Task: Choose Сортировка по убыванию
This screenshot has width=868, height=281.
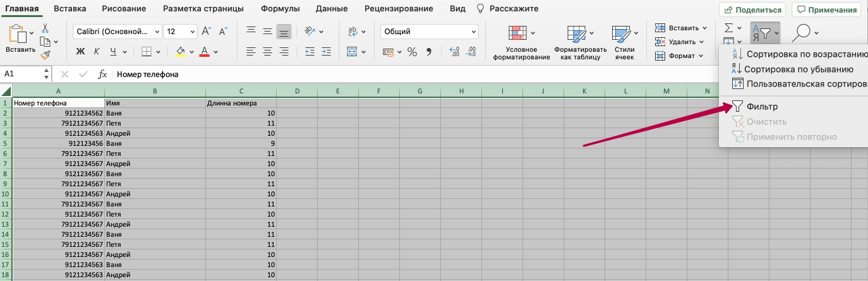Action: (793, 69)
